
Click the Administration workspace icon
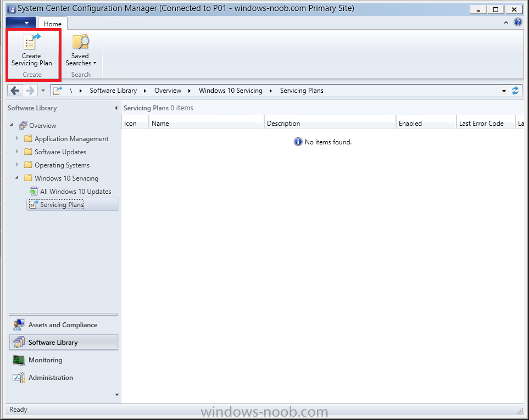[x=19, y=378]
